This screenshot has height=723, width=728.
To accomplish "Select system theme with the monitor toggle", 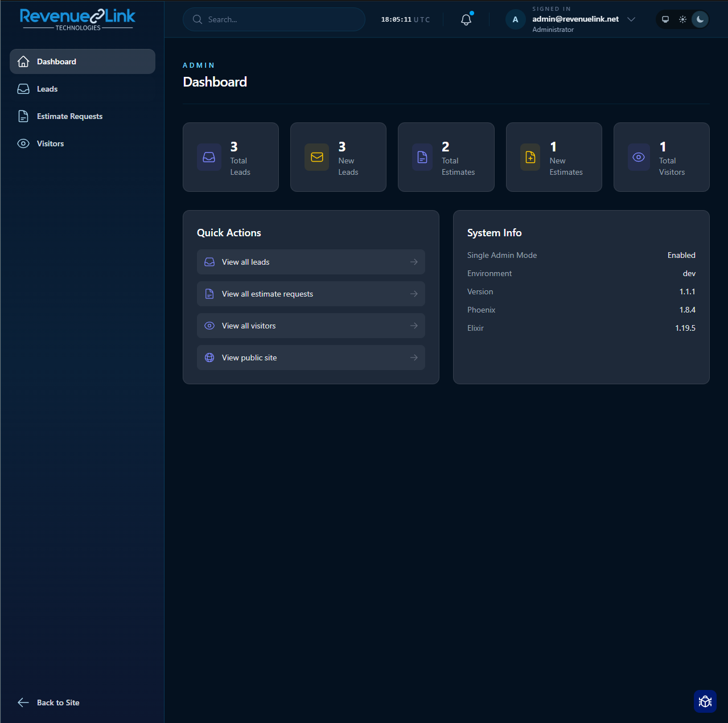I will 665,19.
